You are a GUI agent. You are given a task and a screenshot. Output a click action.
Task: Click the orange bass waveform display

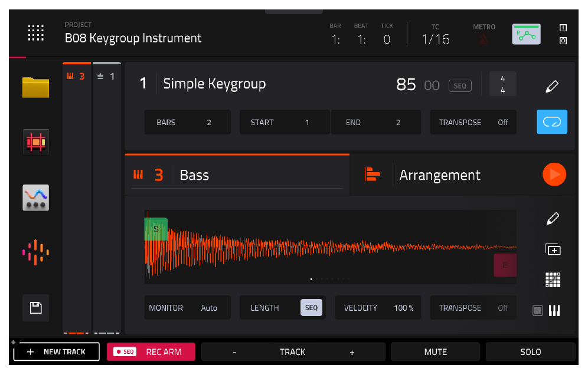pyautogui.click(x=330, y=247)
